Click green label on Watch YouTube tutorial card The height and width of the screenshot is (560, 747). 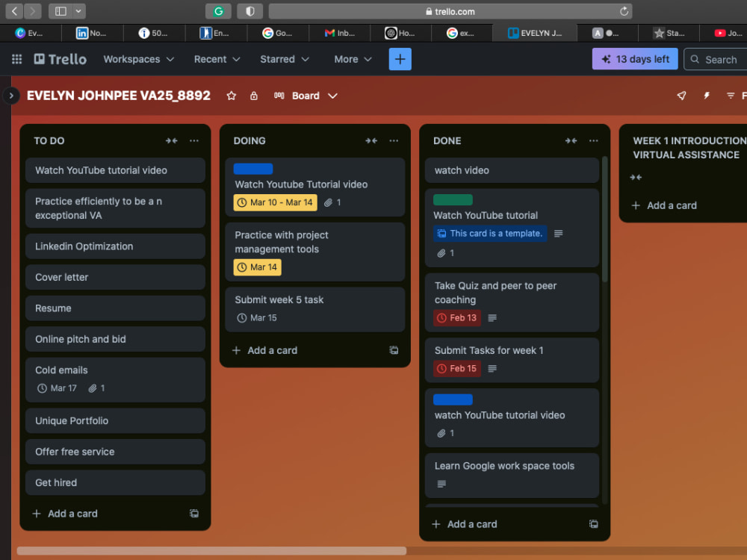(453, 199)
